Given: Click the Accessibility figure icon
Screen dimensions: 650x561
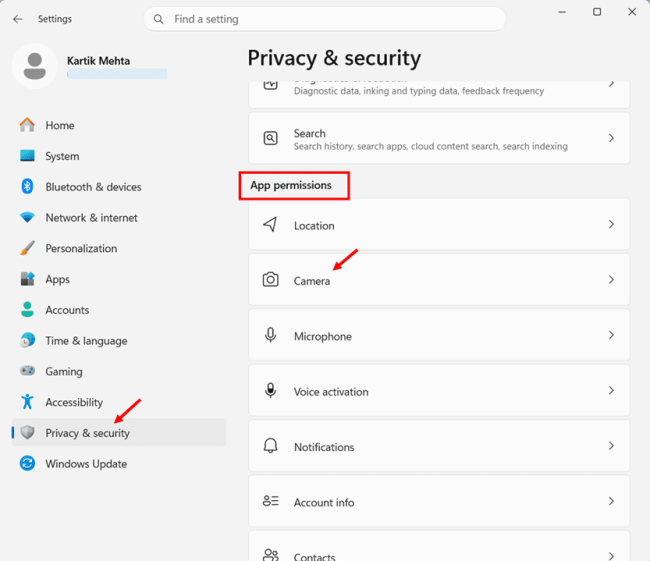Looking at the screenshot, I should point(27,401).
